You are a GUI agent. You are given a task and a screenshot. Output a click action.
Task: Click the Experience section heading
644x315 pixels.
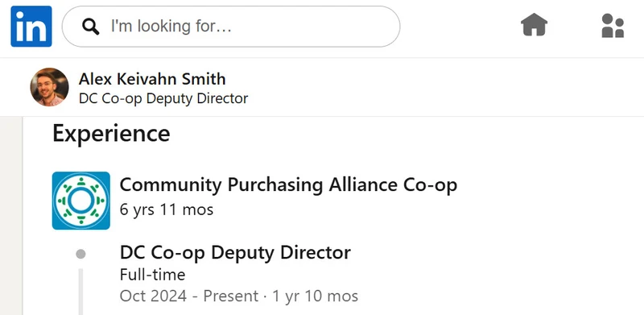pyautogui.click(x=111, y=133)
